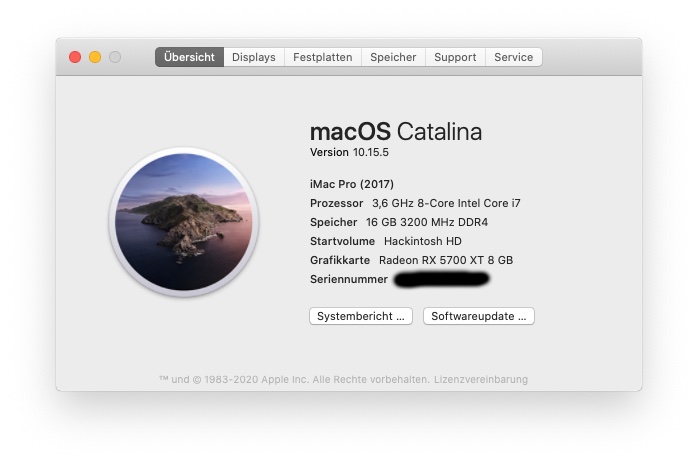Click the Hackintosh HD startup volume text
This screenshot has height=465, width=698.
(x=423, y=241)
